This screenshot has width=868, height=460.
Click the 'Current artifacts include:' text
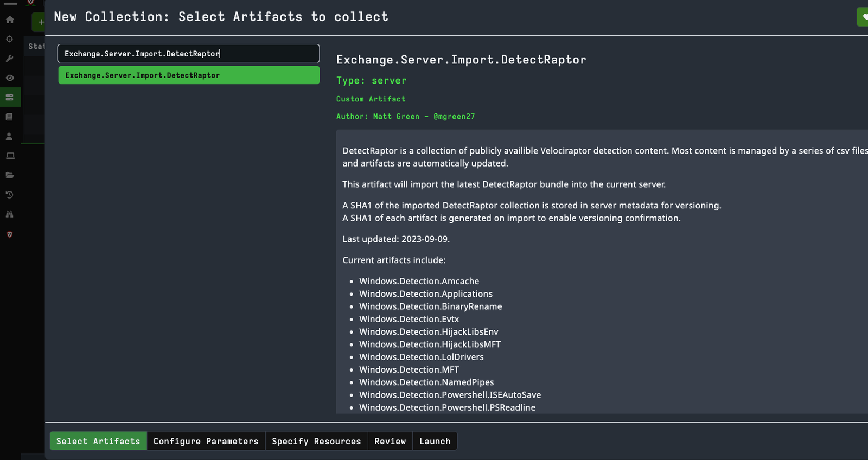coord(394,260)
